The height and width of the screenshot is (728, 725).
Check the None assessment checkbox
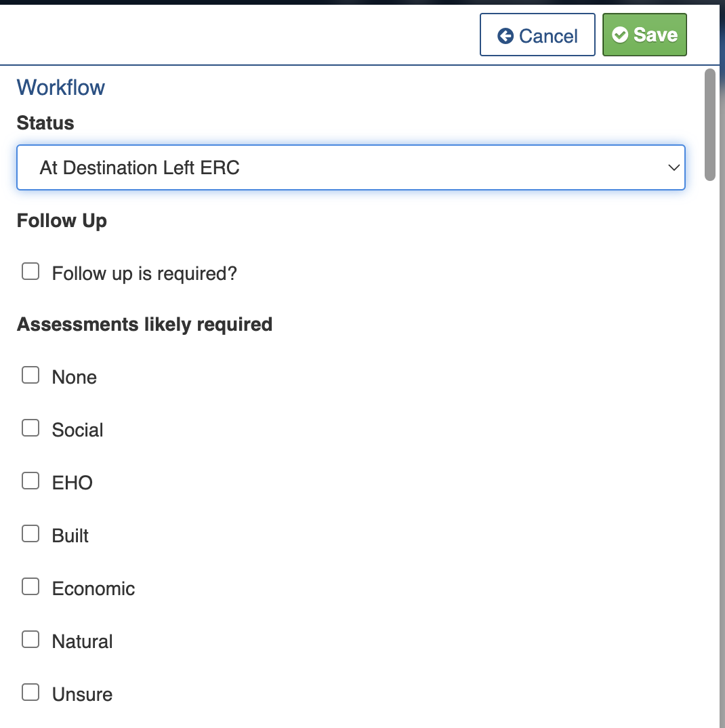point(30,376)
